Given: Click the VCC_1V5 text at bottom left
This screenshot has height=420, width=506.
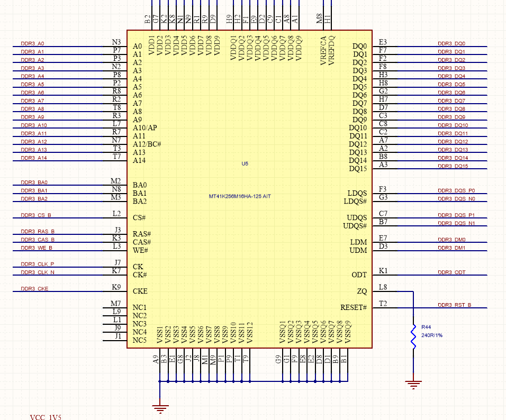Looking at the screenshot, I should 46,417.
